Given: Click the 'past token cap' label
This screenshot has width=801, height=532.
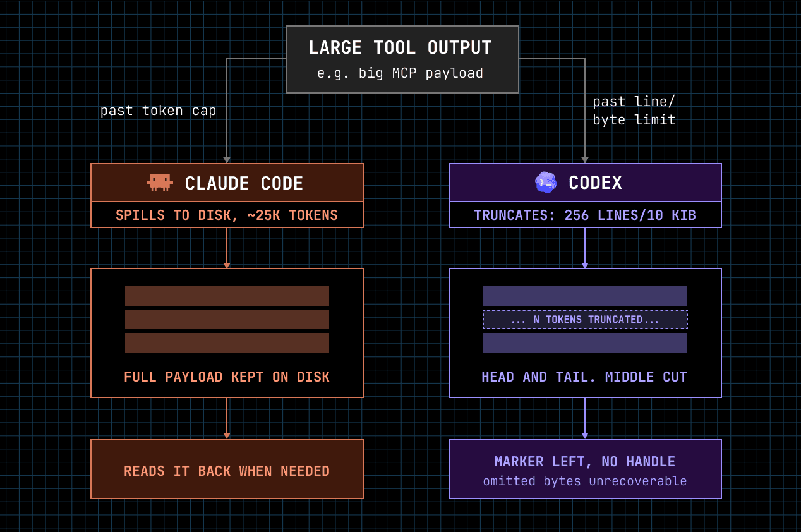Looking at the screenshot, I should coord(158,111).
